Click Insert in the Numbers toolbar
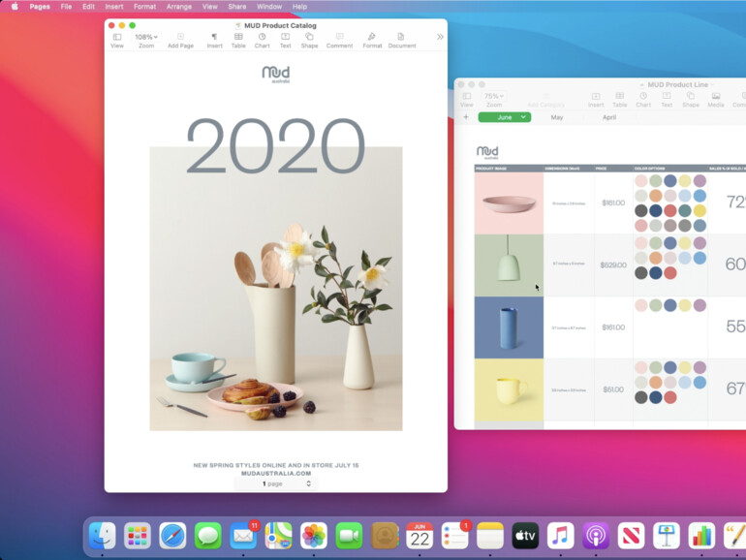The height and width of the screenshot is (560, 746). tap(596, 100)
